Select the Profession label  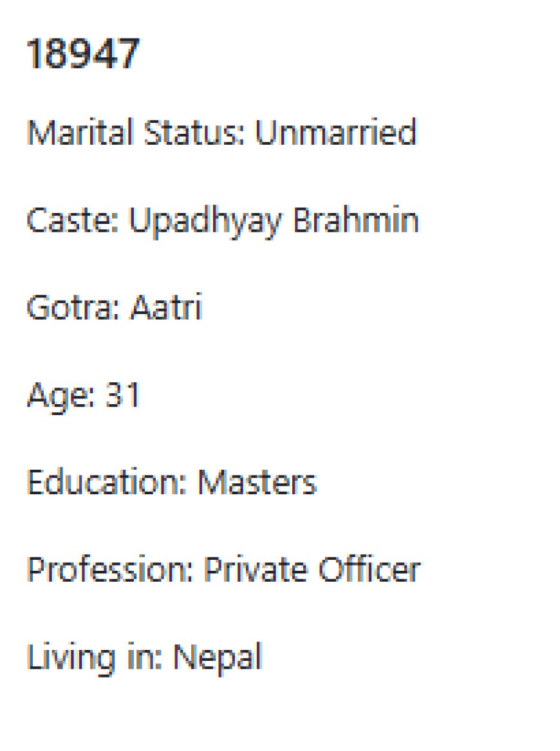pyautogui.click(x=109, y=570)
